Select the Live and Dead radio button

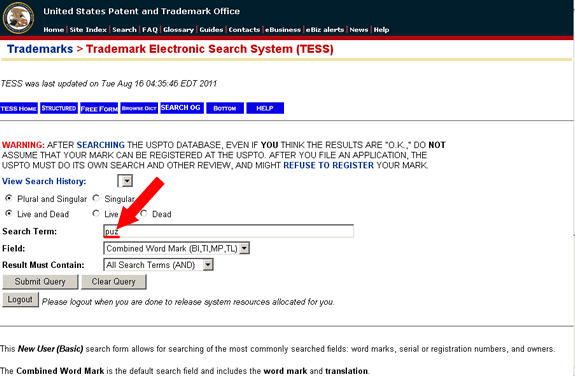pyautogui.click(x=9, y=213)
